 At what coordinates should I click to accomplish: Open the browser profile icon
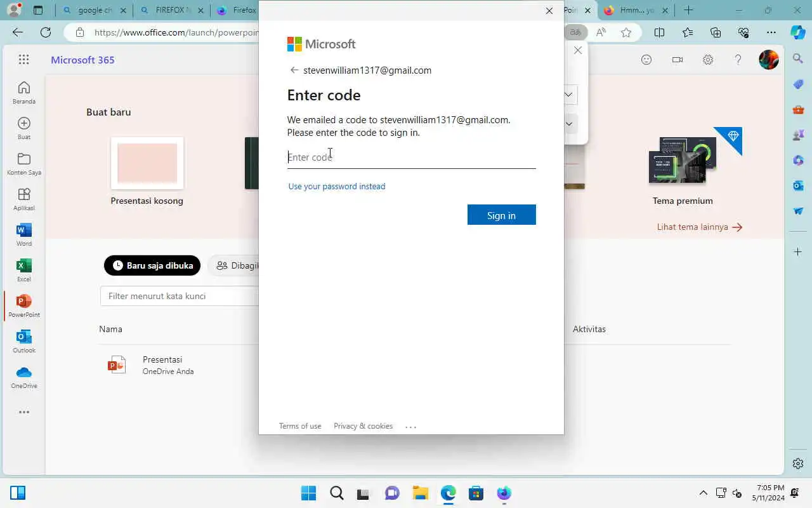pyautogui.click(x=13, y=10)
